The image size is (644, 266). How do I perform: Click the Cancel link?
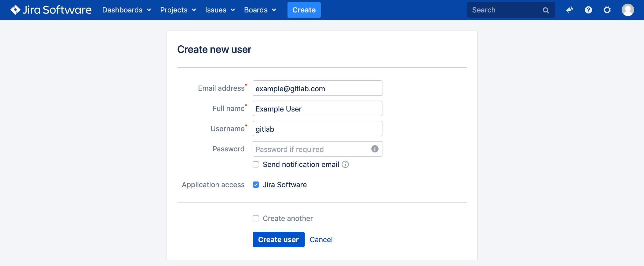(x=321, y=239)
